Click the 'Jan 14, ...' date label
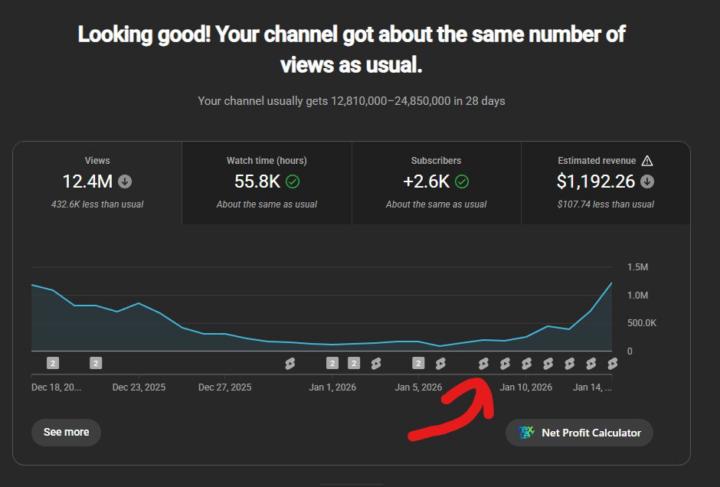The width and height of the screenshot is (720, 487). click(x=592, y=387)
